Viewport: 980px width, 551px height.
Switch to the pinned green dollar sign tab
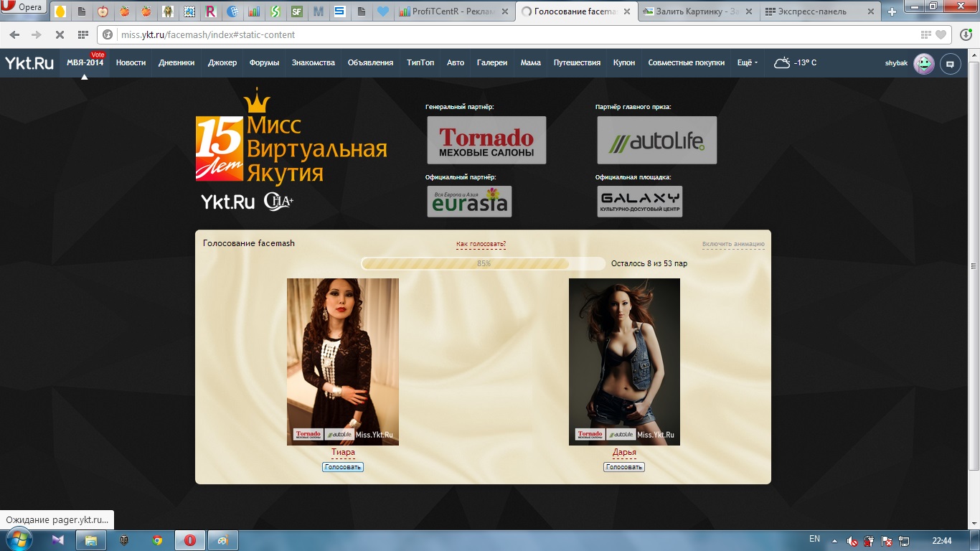point(275,11)
